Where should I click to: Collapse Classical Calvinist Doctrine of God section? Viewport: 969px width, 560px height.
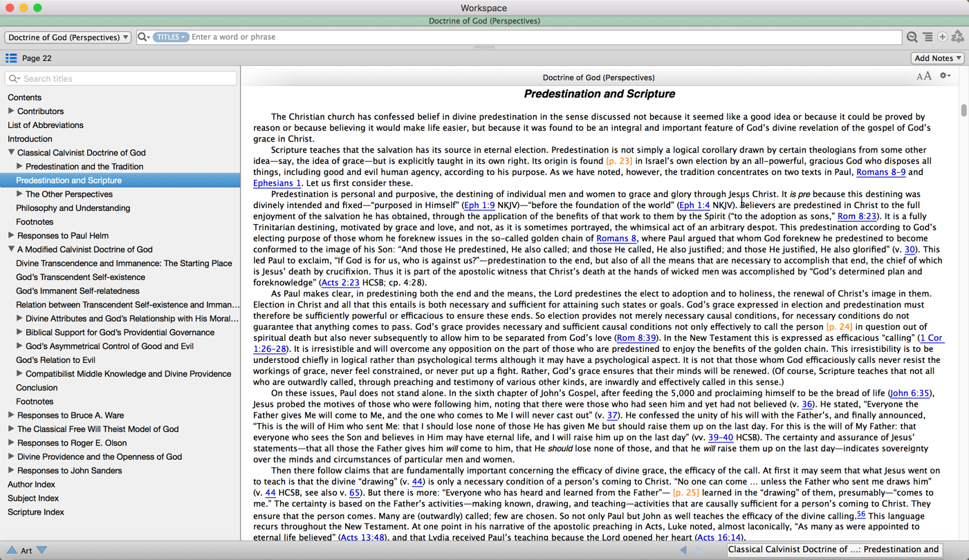tap(11, 152)
